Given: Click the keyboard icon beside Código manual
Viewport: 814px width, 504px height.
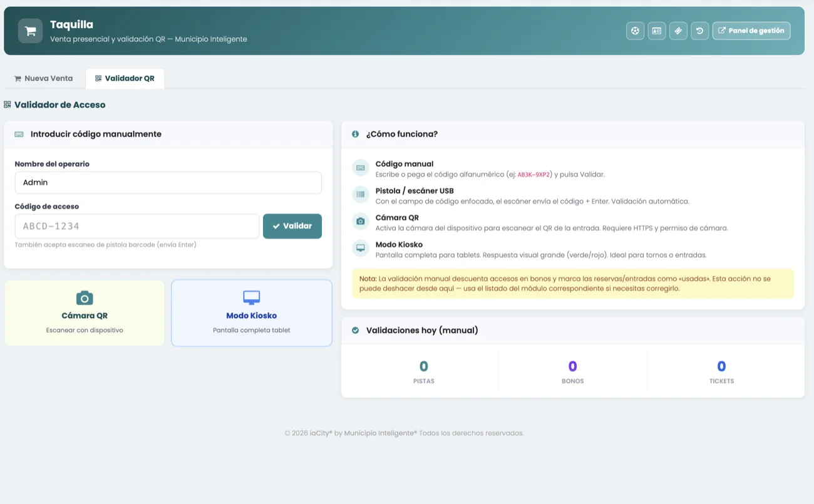Looking at the screenshot, I should (x=361, y=168).
